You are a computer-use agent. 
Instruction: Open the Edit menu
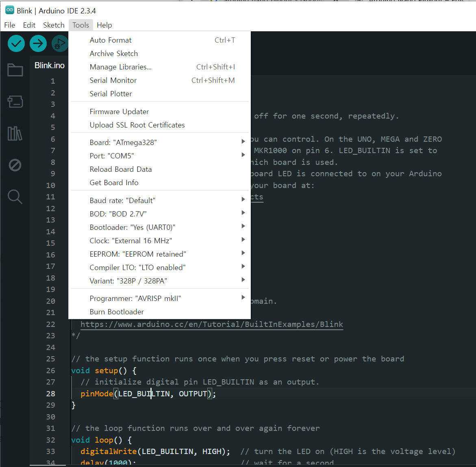coord(29,25)
